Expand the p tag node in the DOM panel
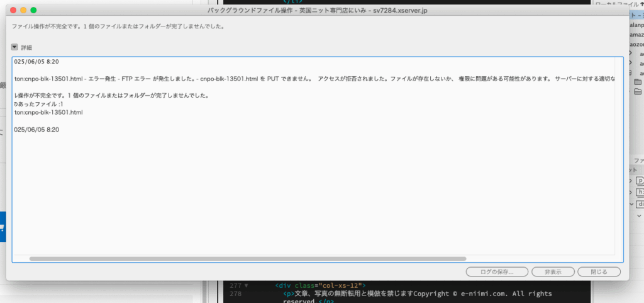 [631, 181]
